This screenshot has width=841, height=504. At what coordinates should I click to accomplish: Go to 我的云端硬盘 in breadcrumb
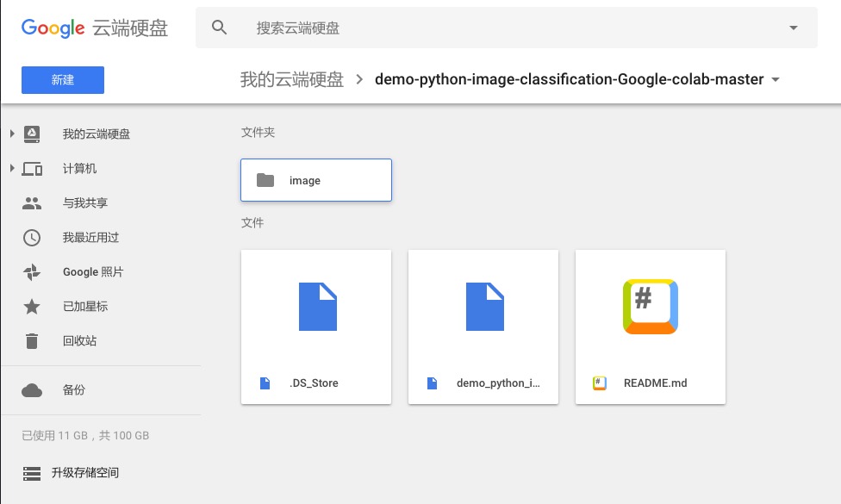pos(291,80)
